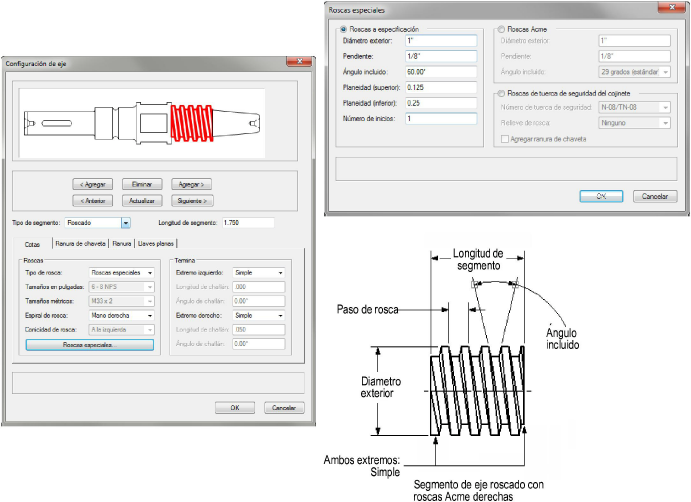Click Cancelar in Roscas especiales dialog

pos(655,197)
